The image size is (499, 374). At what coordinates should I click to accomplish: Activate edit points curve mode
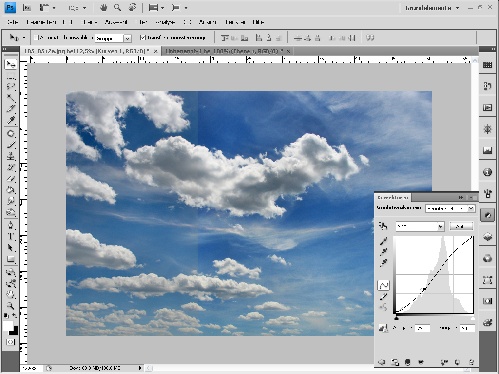[383, 285]
